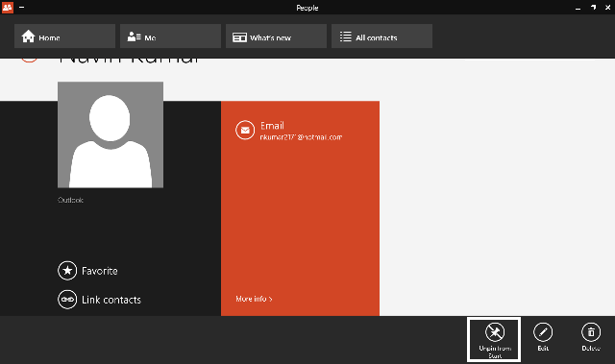
Task: Click the Delete trash icon
Action: pyautogui.click(x=591, y=332)
